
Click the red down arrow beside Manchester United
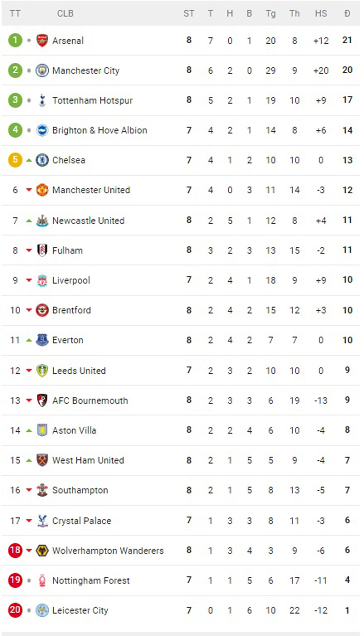coord(29,190)
